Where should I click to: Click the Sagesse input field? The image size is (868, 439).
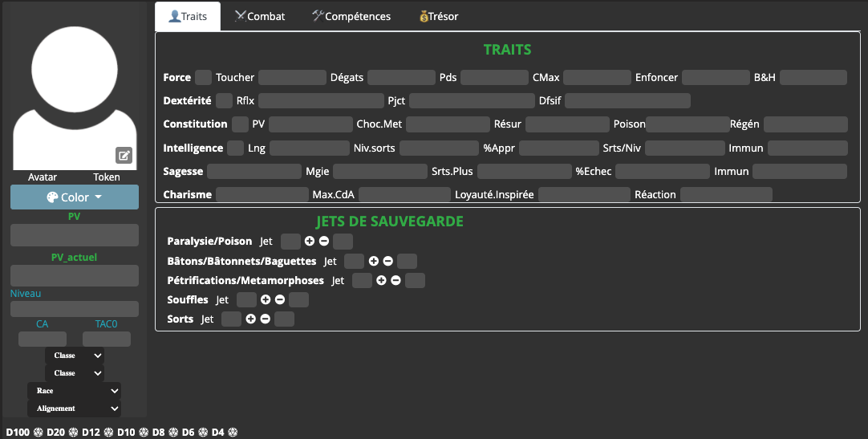[254, 171]
